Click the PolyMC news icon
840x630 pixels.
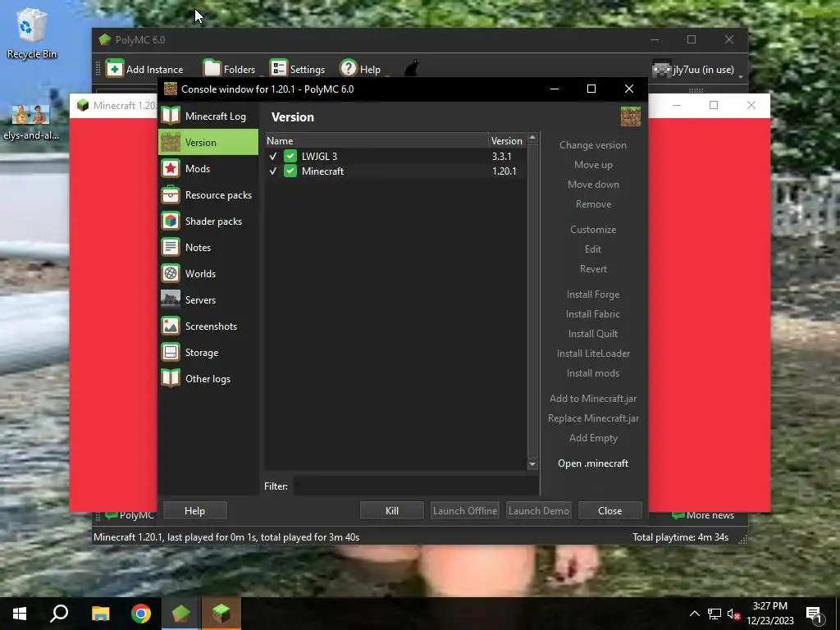tap(112, 515)
